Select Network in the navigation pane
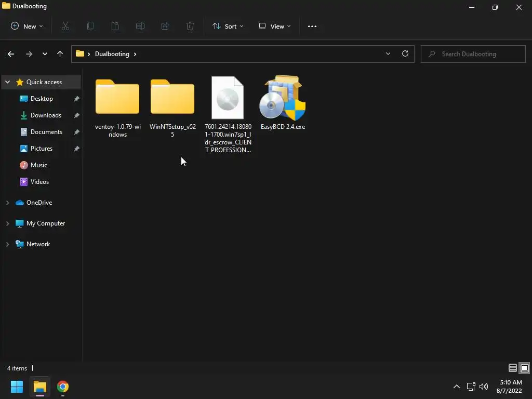532x399 pixels. (x=38, y=244)
